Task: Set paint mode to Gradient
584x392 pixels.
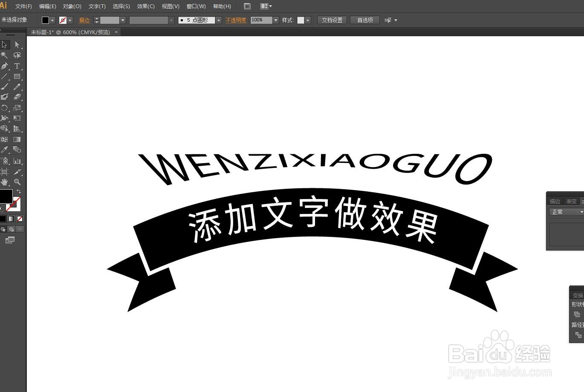Action: point(11,219)
